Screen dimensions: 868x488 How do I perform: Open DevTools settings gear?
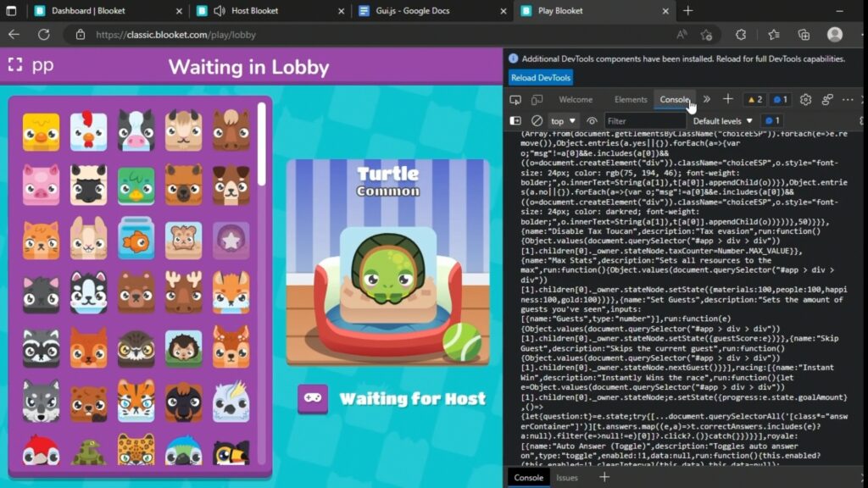point(805,100)
